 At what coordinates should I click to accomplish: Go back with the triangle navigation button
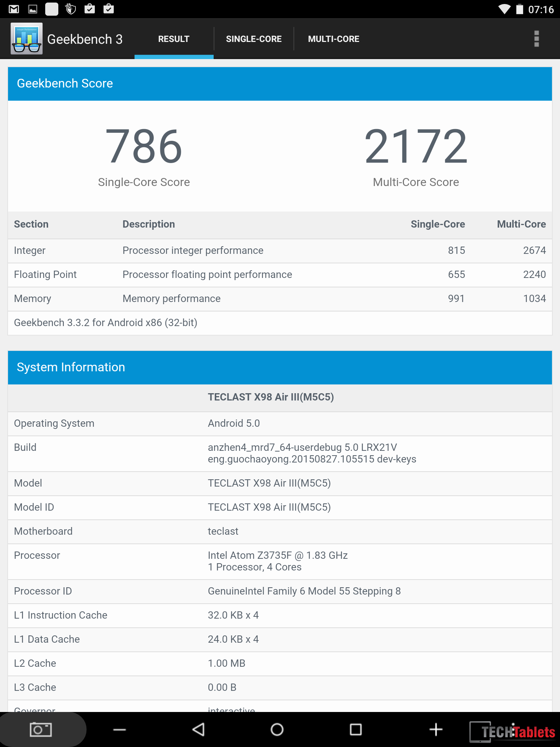[x=198, y=729]
